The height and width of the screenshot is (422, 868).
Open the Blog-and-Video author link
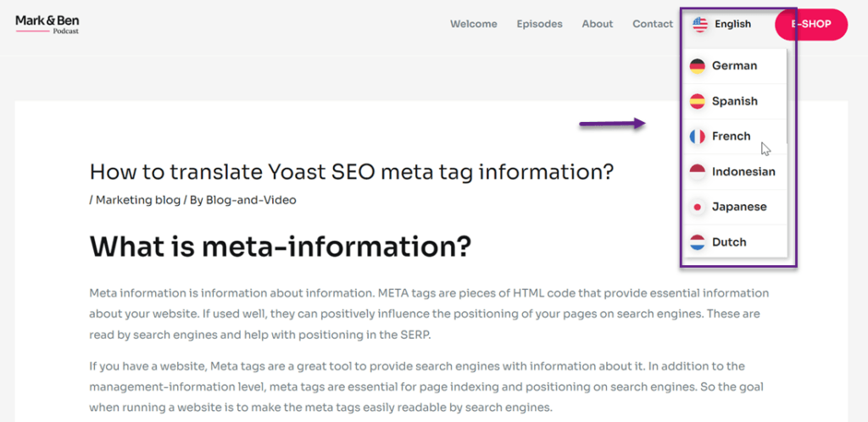[x=251, y=200]
